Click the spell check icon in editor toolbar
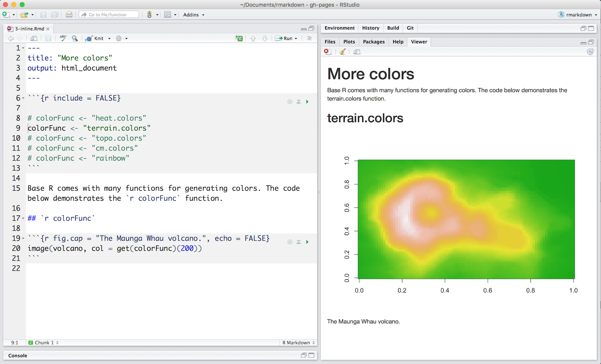This screenshot has height=364, width=601. [63, 38]
